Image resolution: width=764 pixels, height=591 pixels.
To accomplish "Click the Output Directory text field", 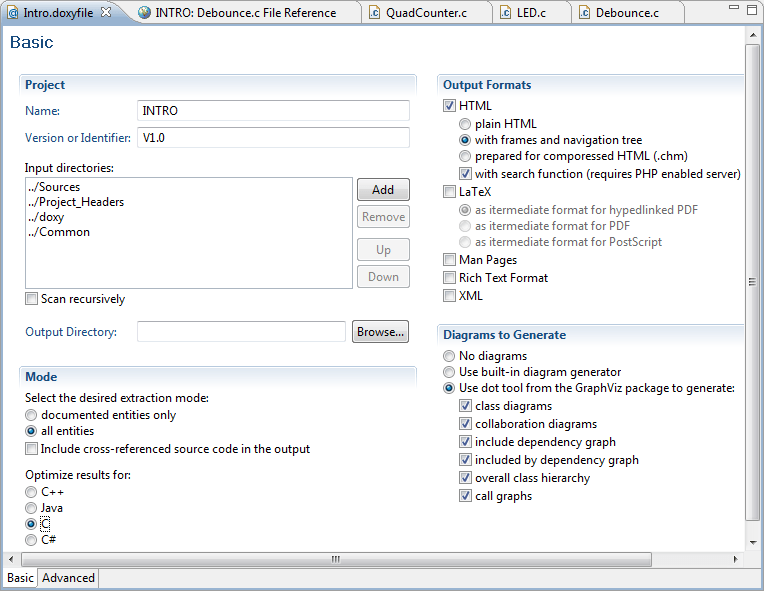I will pos(241,332).
